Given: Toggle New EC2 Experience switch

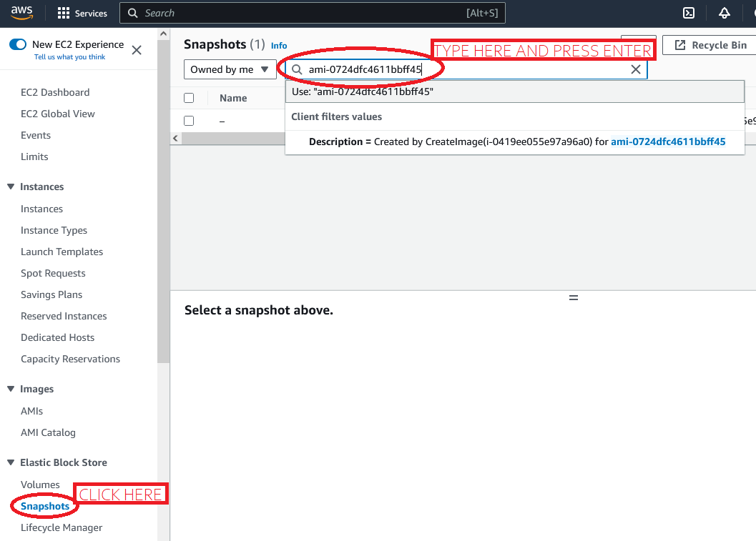Looking at the screenshot, I should pos(18,44).
